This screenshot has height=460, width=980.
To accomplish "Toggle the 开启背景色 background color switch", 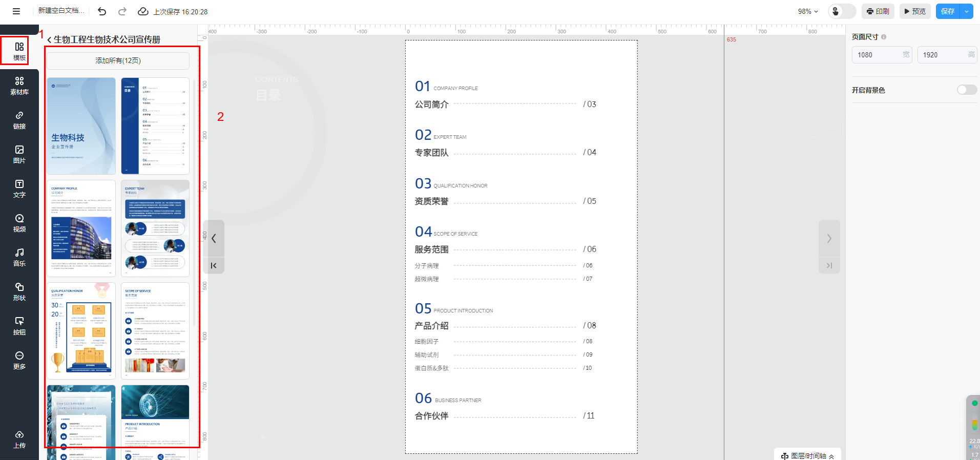I will [x=966, y=90].
